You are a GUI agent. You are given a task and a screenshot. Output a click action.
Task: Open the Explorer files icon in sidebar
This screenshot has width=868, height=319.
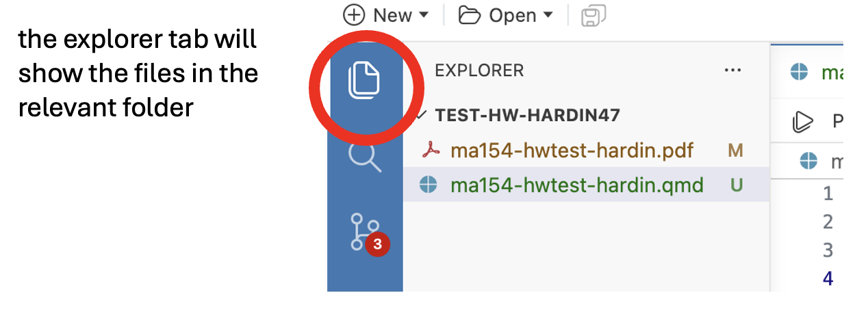[x=364, y=81]
